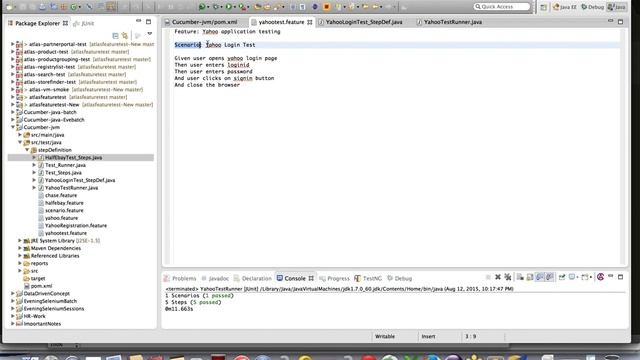Open the YahooLoginTest_StepDef.java tab
The height and width of the screenshot is (360, 640).
[x=364, y=22]
